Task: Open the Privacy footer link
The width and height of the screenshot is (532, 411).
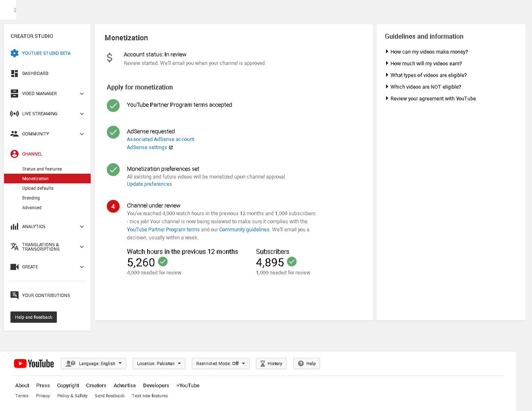Action: (43, 396)
